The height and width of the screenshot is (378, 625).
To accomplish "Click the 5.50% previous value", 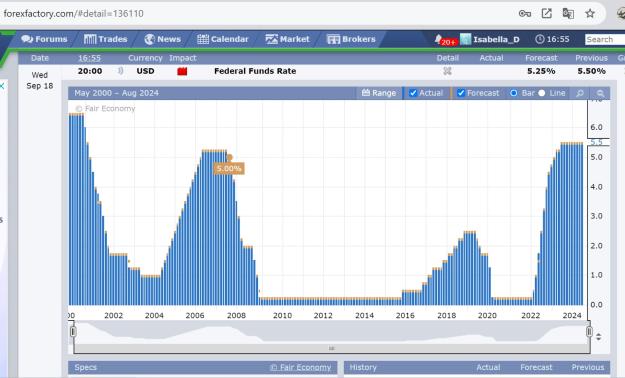I will pyautogui.click(x=592, y=71).
